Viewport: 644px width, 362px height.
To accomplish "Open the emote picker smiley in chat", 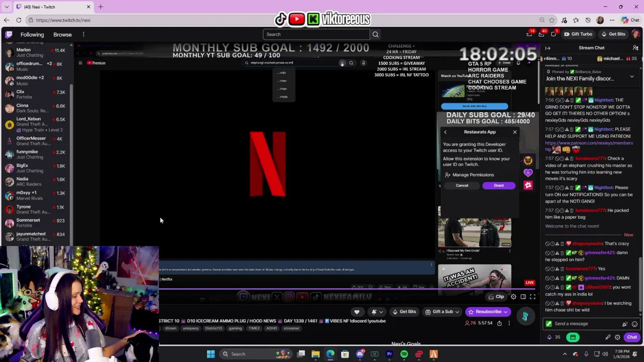I will [x=634, y=324].
